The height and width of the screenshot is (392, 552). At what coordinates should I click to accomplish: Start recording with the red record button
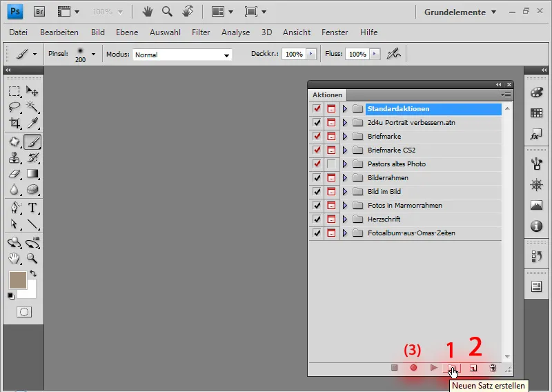pos(413,368)
